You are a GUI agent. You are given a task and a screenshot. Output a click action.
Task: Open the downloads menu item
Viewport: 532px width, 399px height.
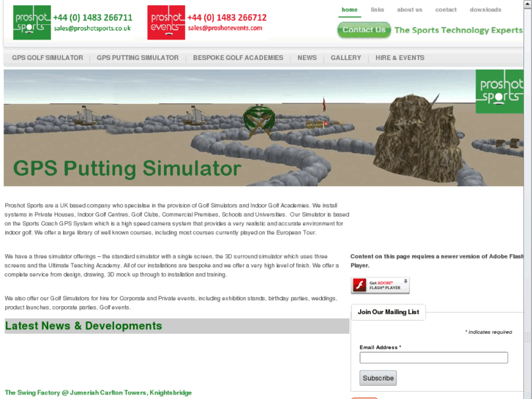point(485,10)
